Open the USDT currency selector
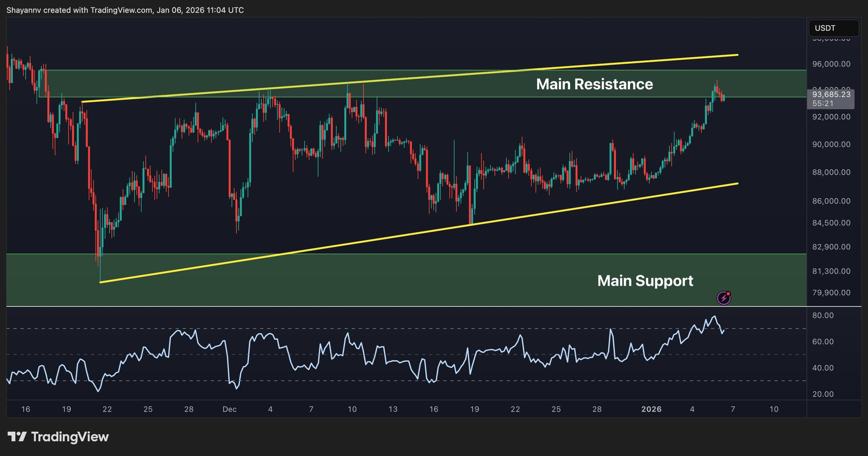The width and height of the screenshot is (868, 456). [833, 28]
